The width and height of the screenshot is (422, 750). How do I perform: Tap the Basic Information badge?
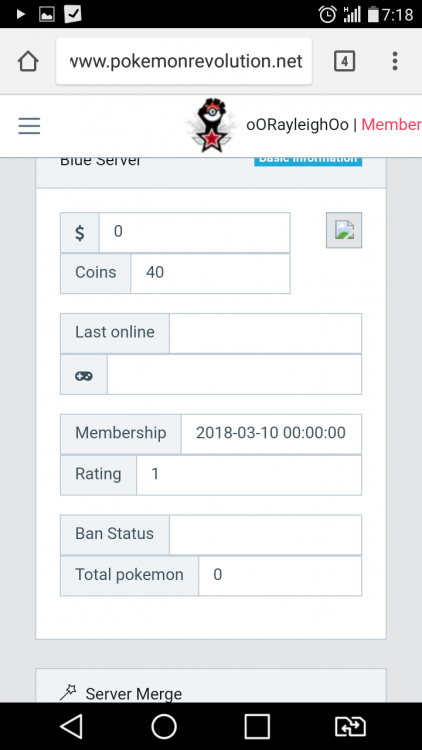point(308,161)
